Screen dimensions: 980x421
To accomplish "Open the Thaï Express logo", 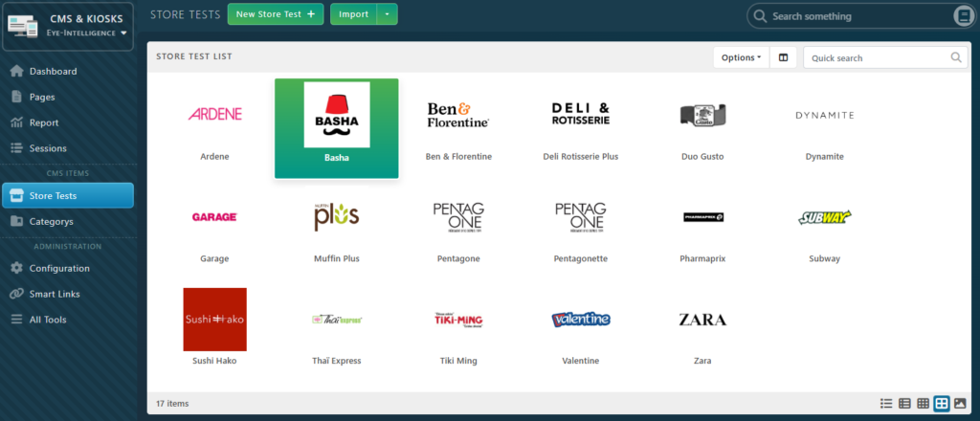I will pyautogui.click(x=337, y=320).
